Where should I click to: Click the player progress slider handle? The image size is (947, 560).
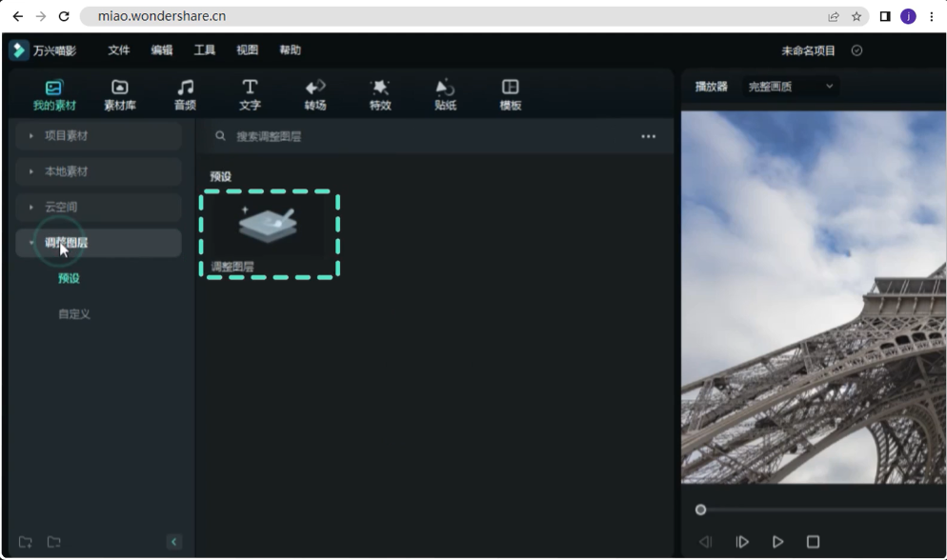coord(700,510)
